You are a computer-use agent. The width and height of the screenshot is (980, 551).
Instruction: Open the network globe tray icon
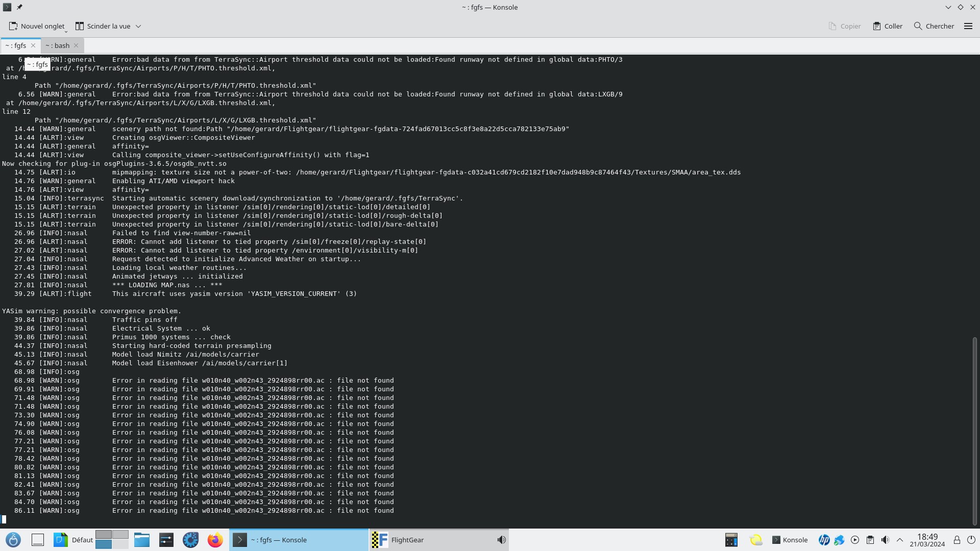[x=839, y=540]
